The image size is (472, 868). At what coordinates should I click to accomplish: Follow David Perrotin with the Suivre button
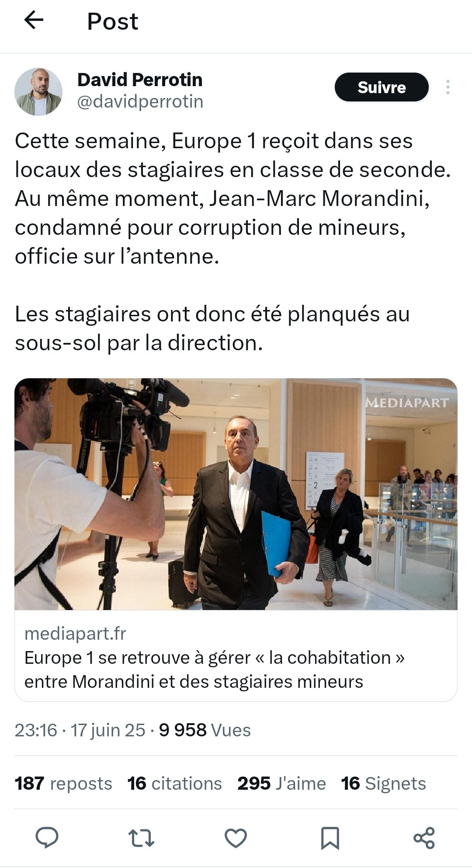pyautogui.click(x=382, y=87)
